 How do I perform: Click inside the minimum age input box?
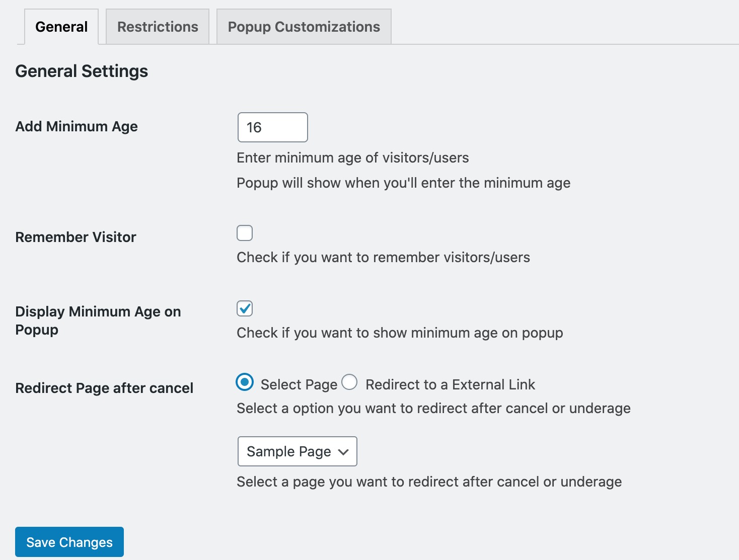point(272,127)
